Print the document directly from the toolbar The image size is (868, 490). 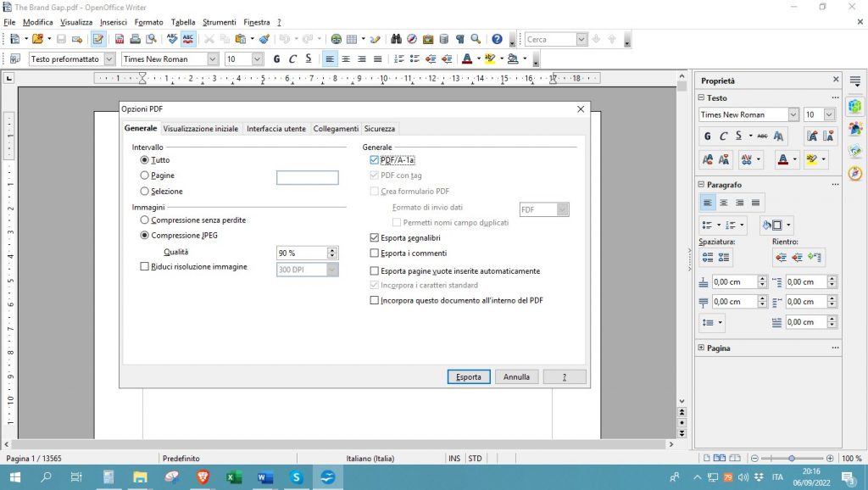[133, 39]
